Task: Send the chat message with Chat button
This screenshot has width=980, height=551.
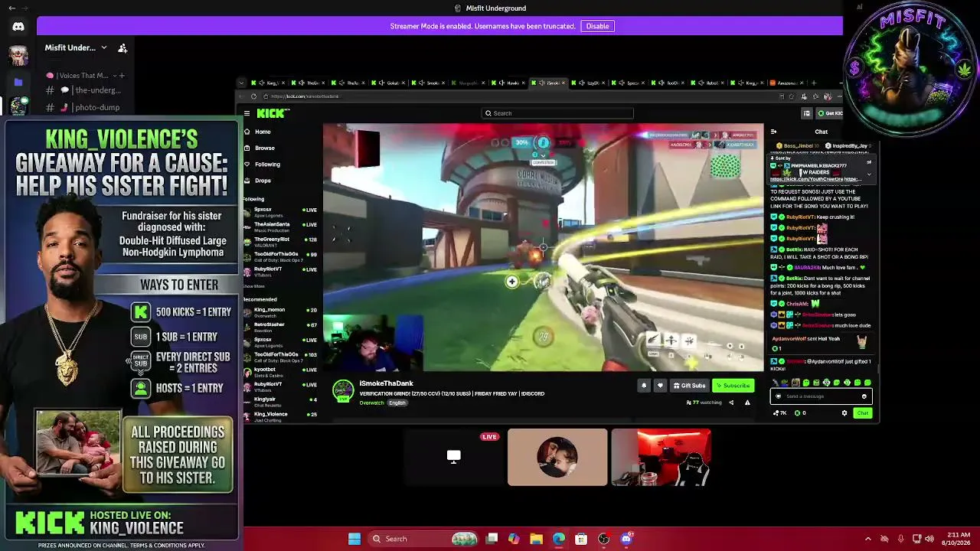Action: click(863, 413)
